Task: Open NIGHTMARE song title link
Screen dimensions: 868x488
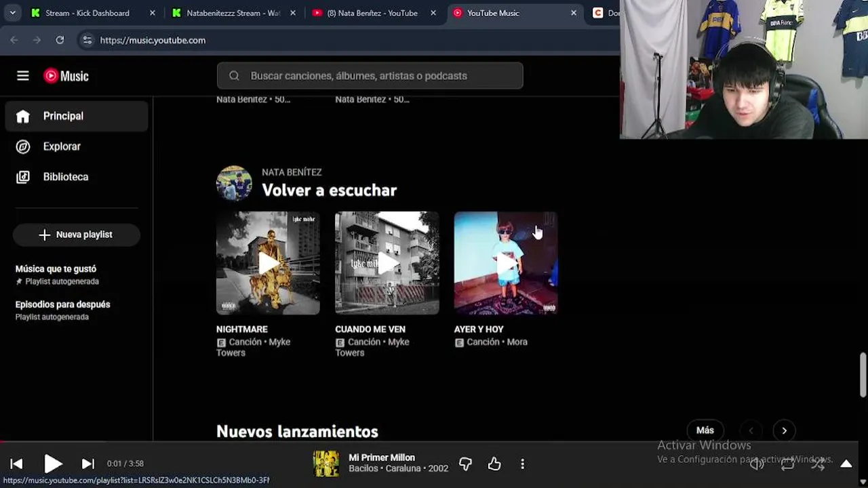Action: (x=242, y=329)
